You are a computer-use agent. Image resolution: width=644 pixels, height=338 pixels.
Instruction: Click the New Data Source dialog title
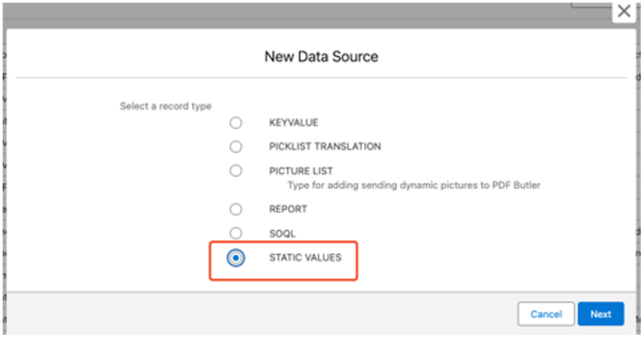point(321,57)
